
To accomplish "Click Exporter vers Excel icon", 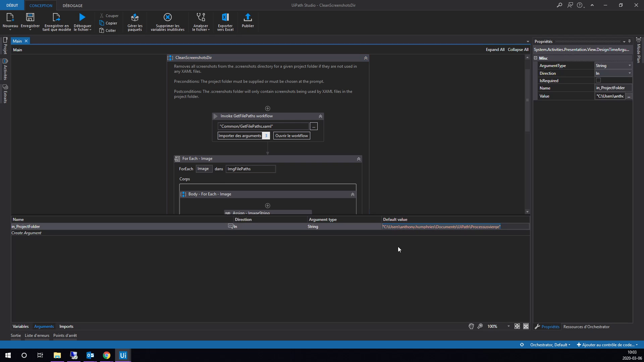I will pos(225,17).
